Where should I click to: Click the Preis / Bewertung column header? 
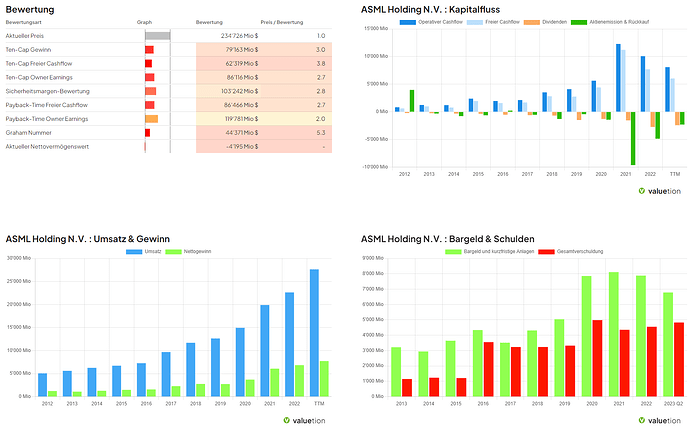[282, 22]
